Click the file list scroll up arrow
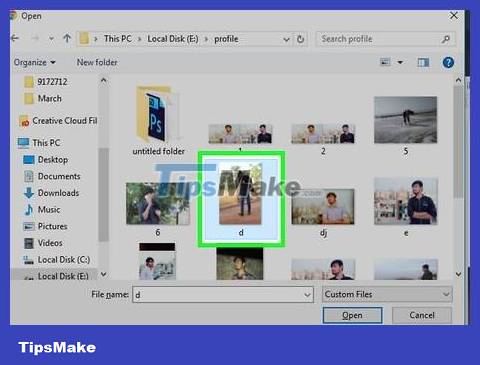 458,80
